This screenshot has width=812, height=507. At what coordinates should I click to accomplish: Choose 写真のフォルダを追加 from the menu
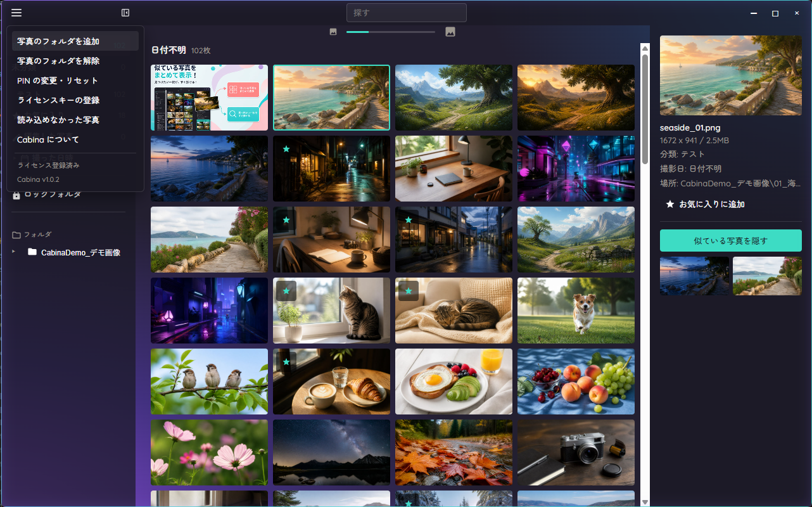tap(75, 41)
